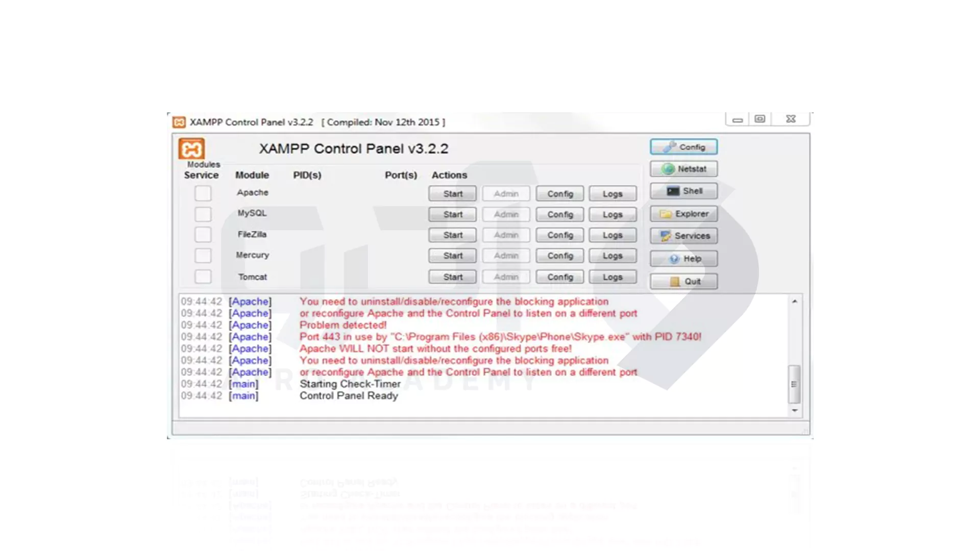
Task: Open the FileZilla Config dropdown button
Action: coord(559,235)
